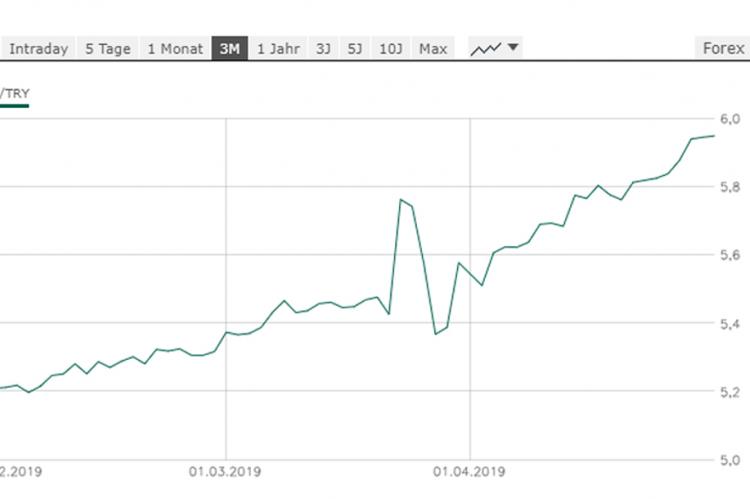
Task: Click the chart's highest spike peak in late March
Action: coord(401,200)
